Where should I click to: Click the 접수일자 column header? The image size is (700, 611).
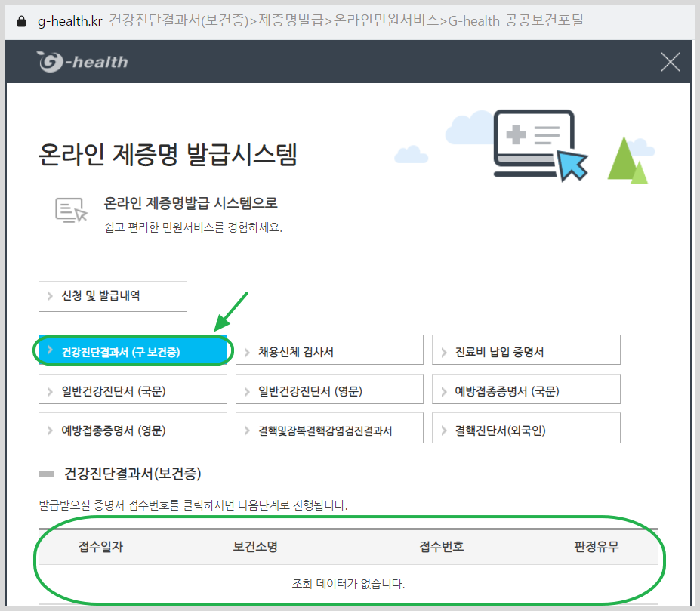click(101, 546)
